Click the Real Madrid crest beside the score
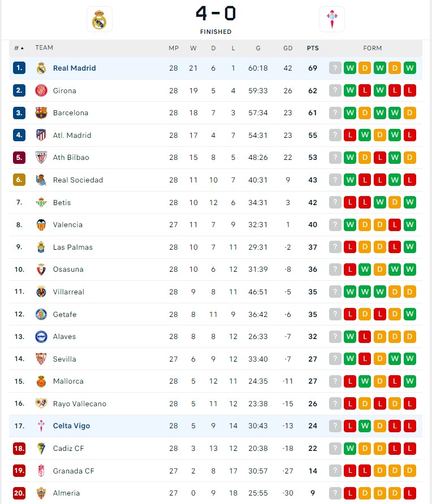 point(100,19)
